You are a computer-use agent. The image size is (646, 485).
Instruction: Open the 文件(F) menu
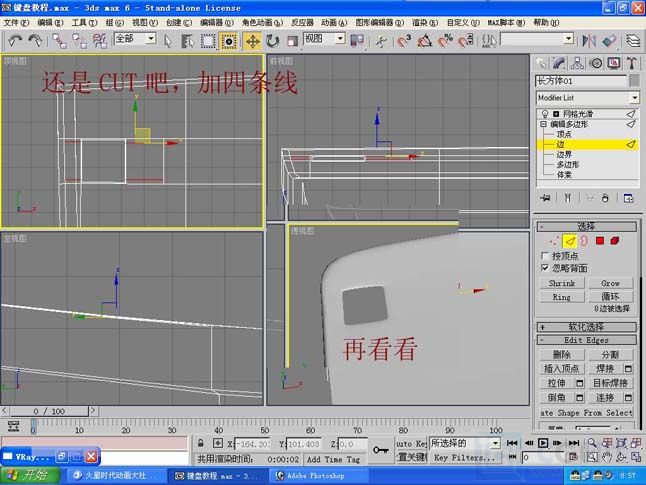pos(16,22)
